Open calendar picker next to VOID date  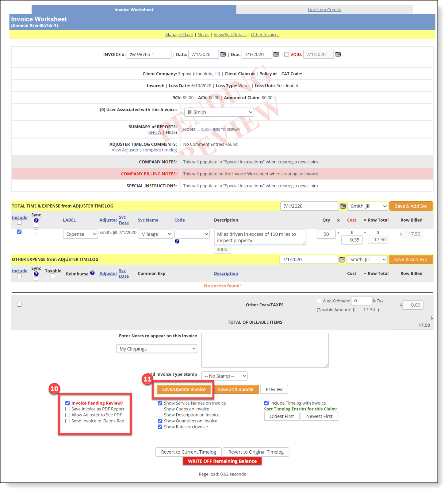pos(338,54)
